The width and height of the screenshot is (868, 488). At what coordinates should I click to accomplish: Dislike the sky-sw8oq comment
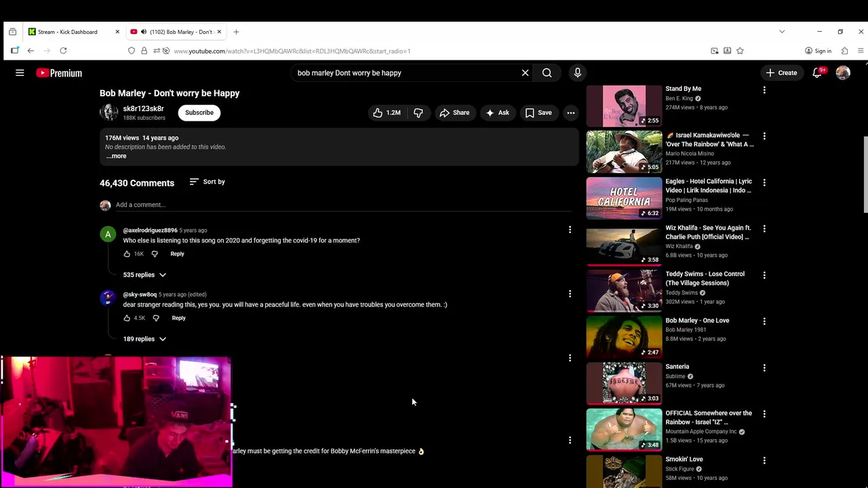(156, 318)
